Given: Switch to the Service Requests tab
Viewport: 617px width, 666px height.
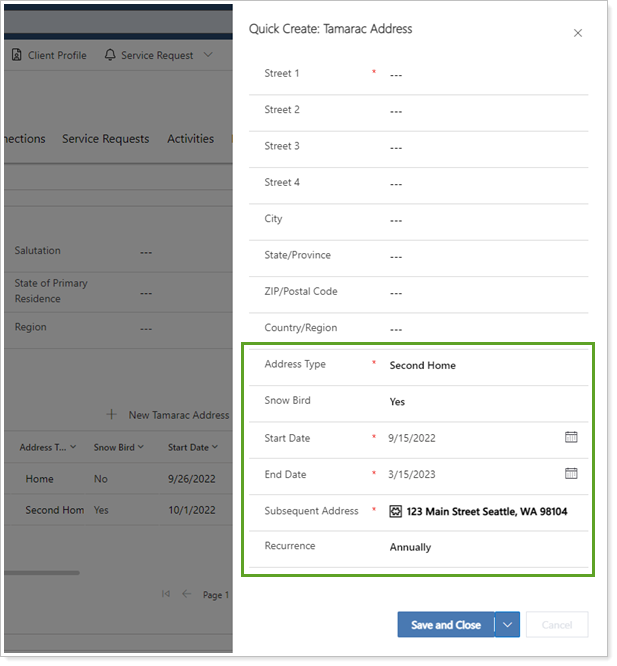Looking at the screenshot, I should (x=105, y=139).
